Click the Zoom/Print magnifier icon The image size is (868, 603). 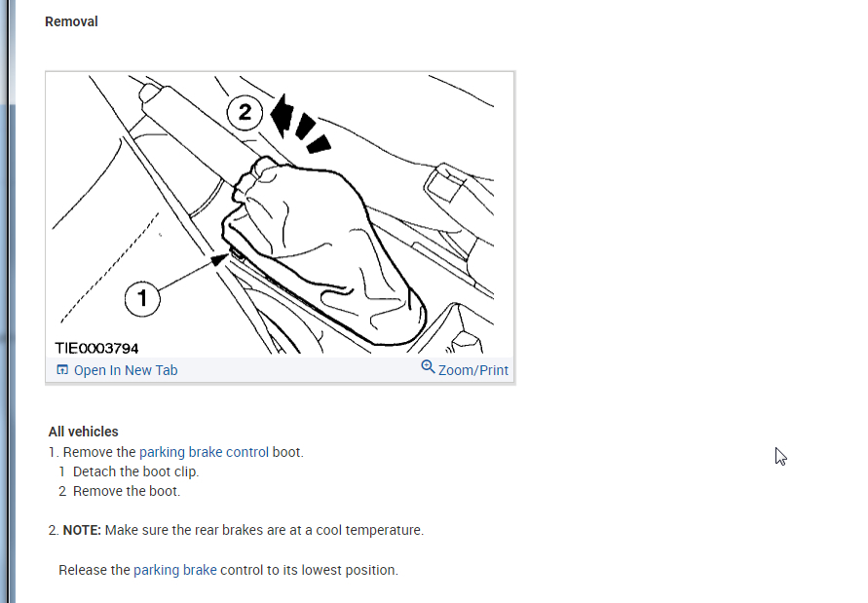pyautogui.click(x=428, y=366)
